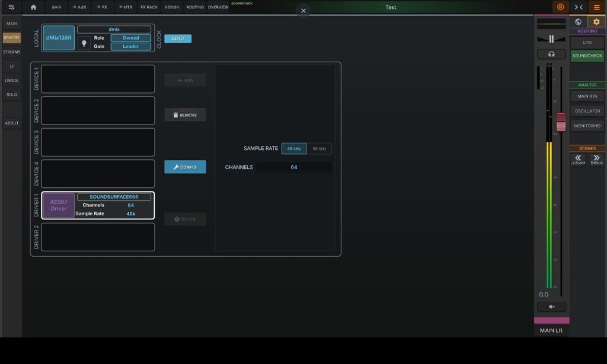Screen dimensions: 607x364
Task: Open the gear settings icon
Action: (x=596, y=22)
